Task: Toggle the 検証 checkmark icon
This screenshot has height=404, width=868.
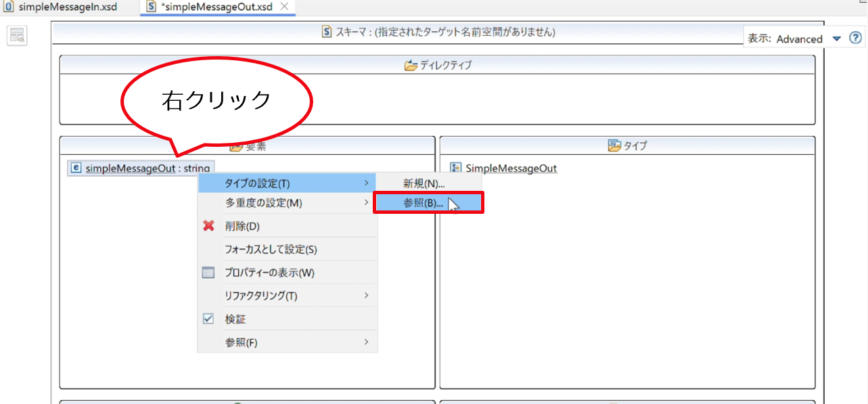Action: click(209, 319)
